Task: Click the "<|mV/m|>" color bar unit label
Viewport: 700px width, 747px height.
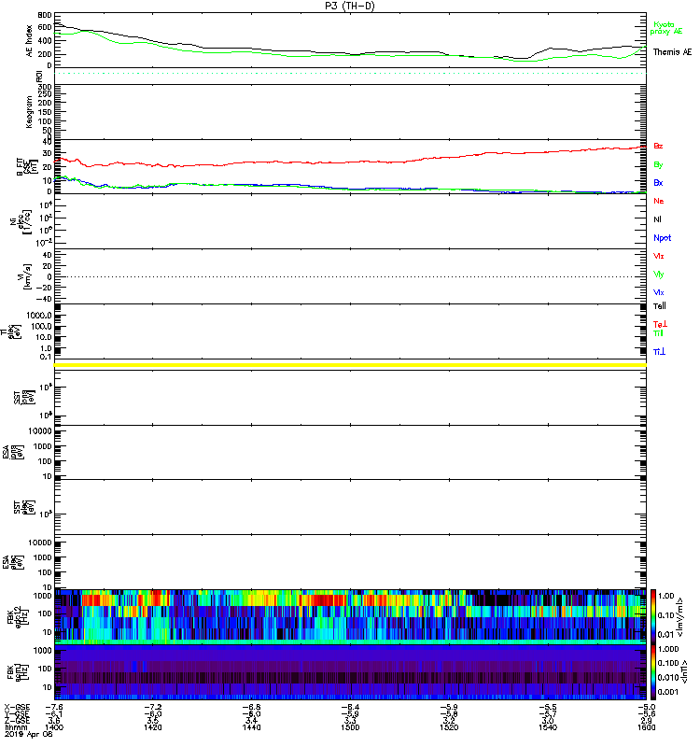Action: [680, 617]
